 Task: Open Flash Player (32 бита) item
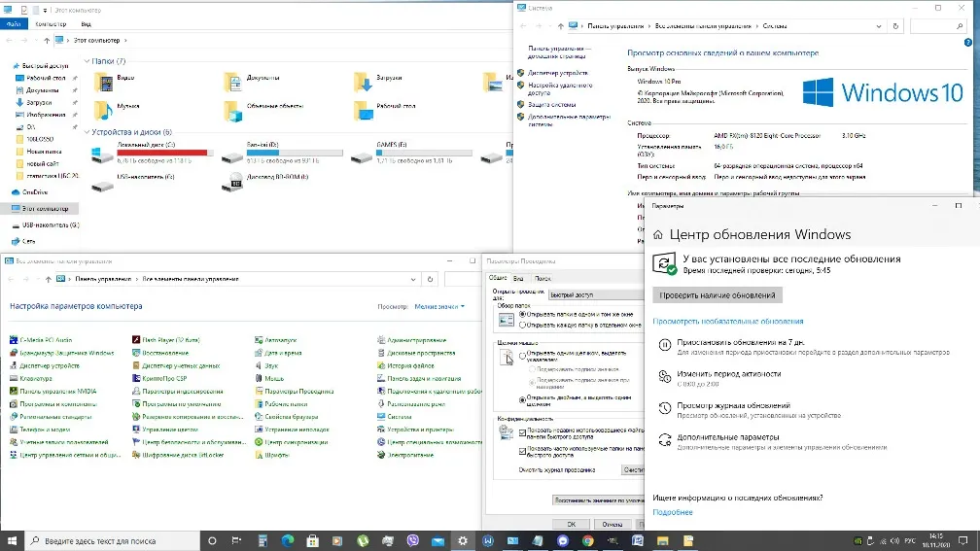pos(165,340)
